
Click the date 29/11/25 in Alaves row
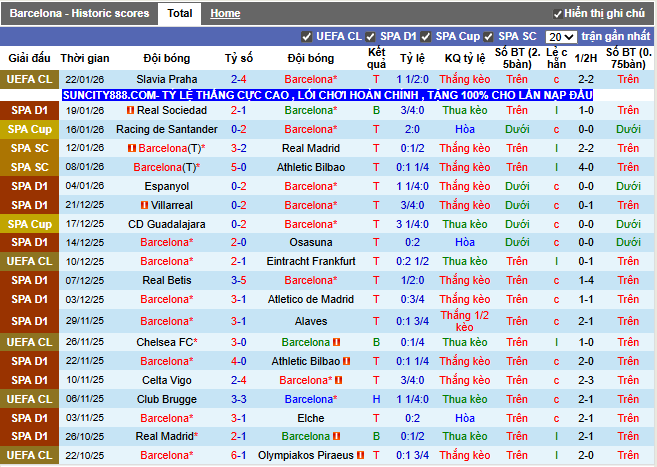pyautogui.click(x=85, y=321)
